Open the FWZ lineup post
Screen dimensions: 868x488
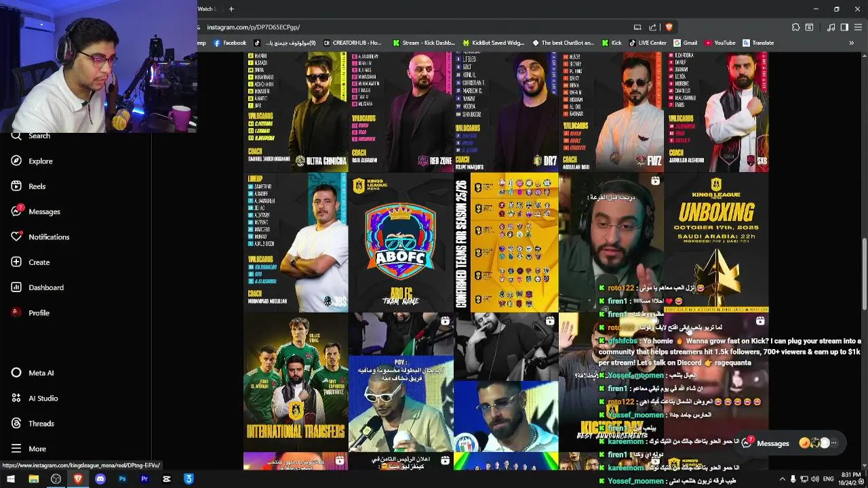pos(611,111)
